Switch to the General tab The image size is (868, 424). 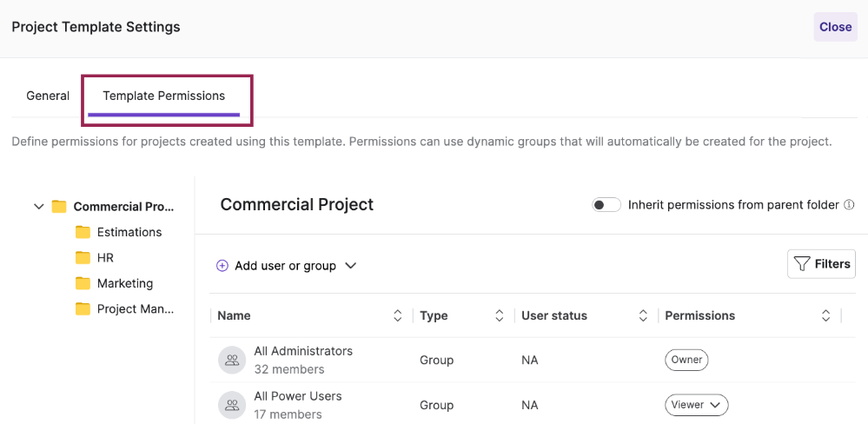click(x=48, y=96)
